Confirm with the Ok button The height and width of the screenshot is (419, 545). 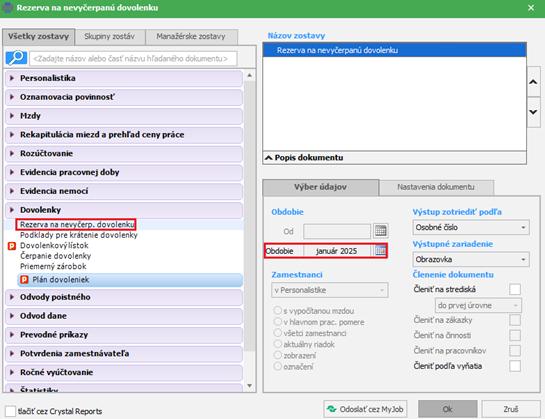pyautogui.click(x=448, y=409)
